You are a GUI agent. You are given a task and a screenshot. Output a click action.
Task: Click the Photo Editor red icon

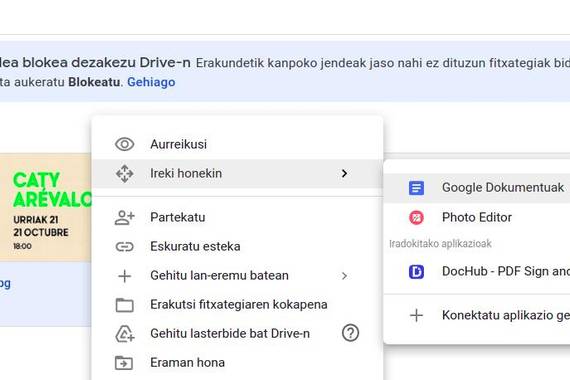click(x=416, y=217)
